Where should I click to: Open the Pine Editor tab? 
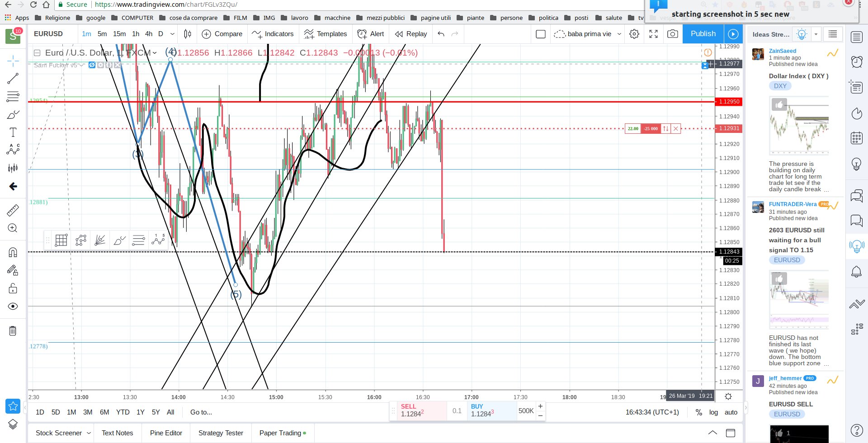(166, 433)
